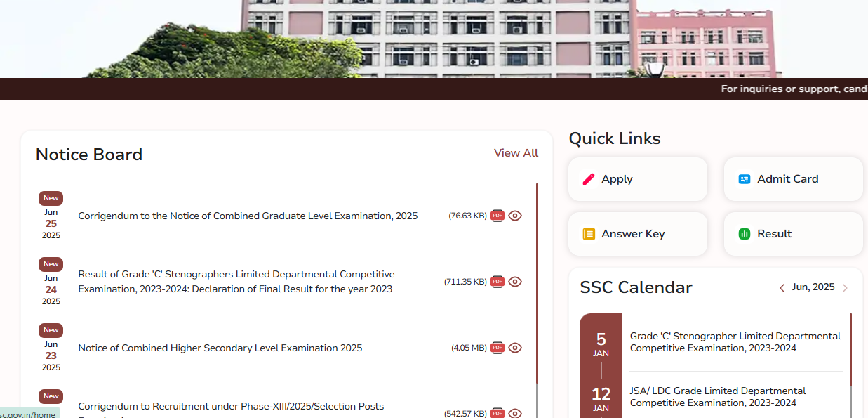
Task: Open the Result quick link
Action: pyautogui.click(x=794, y=234)
